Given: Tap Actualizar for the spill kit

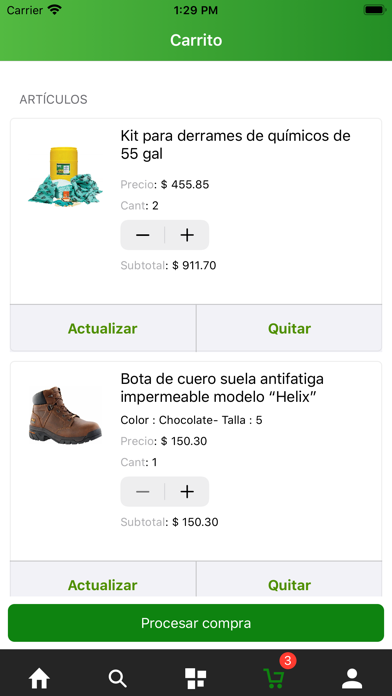Looking at the screenshot, I should (103, 328).
